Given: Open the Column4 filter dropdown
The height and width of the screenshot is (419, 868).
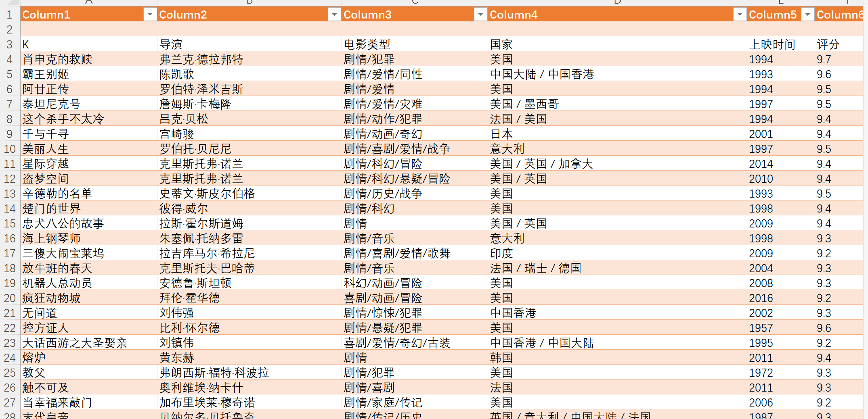Looking at the screenshot, I should [740, 15].
